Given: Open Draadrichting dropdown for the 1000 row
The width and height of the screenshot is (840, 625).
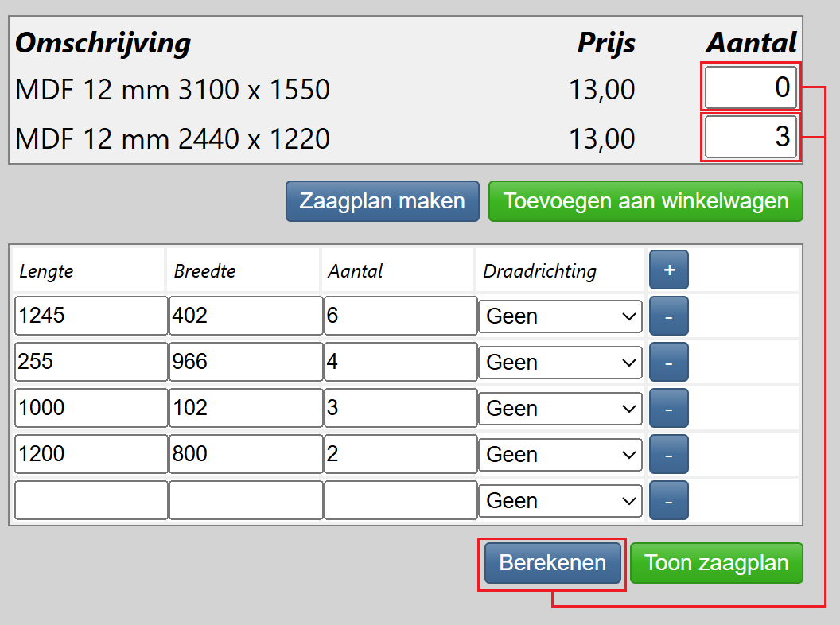Looking at the screenshot, I should tap(560, 408).
